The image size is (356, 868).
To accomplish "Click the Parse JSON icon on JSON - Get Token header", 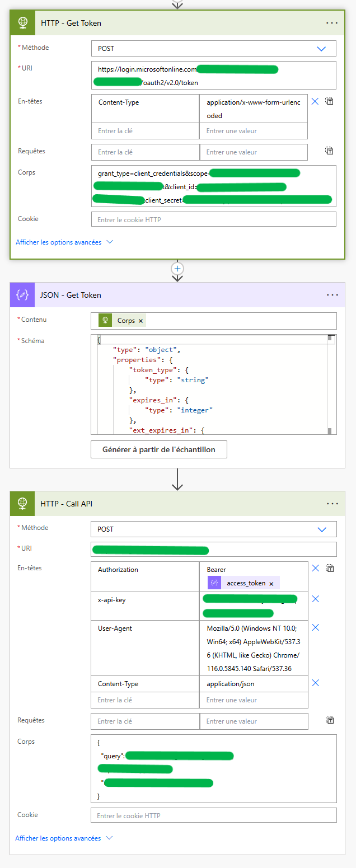I will 22,294.
